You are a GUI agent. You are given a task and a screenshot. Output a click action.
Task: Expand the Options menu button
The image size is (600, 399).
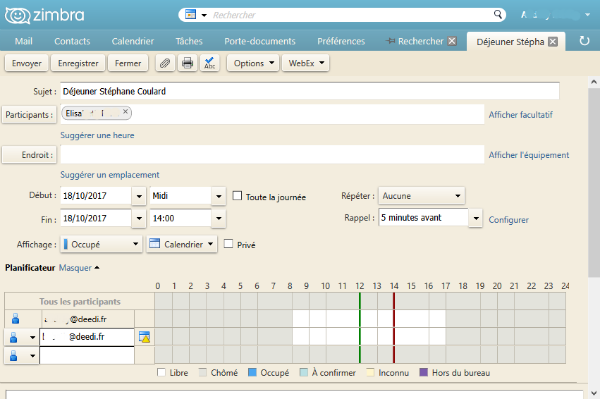(253, 63)
